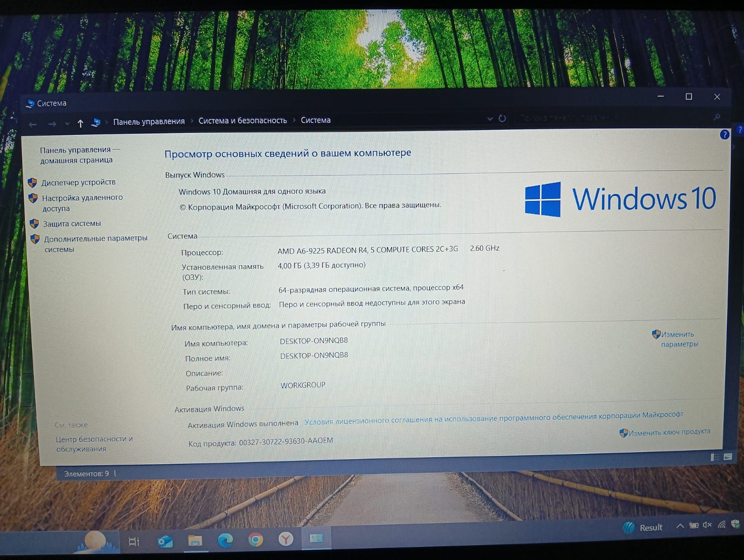Click the active Система taskbar button
The width and height of the screenshot is (744, 560).
[317, 538]
